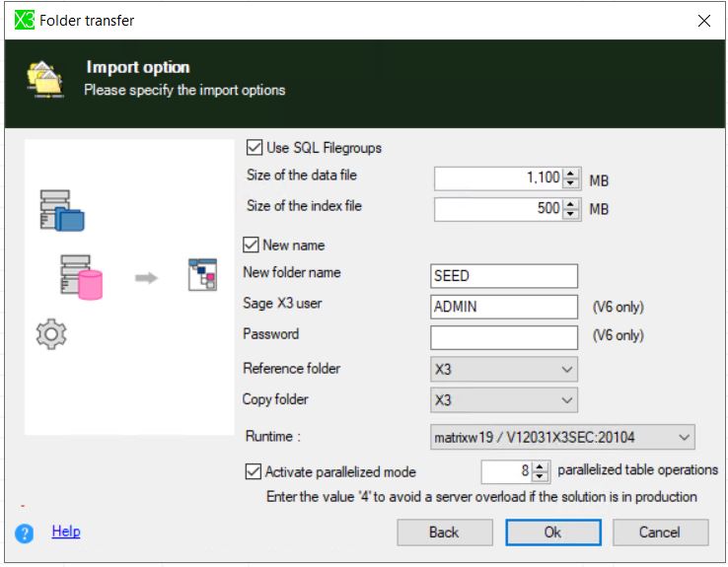Decrease parallelized table operations count
The width and height of the screenshot is (728, 567).
click(x=540, y=476)
